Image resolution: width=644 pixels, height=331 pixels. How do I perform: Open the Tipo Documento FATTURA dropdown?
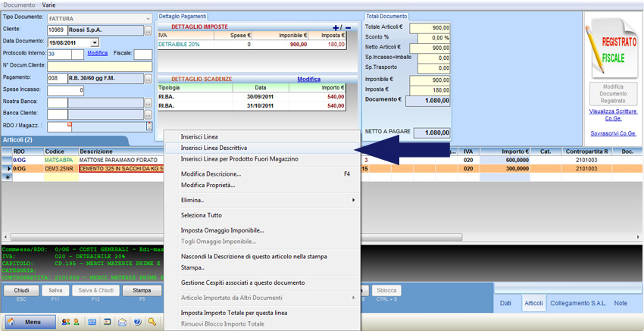click(x=146, y=17)
